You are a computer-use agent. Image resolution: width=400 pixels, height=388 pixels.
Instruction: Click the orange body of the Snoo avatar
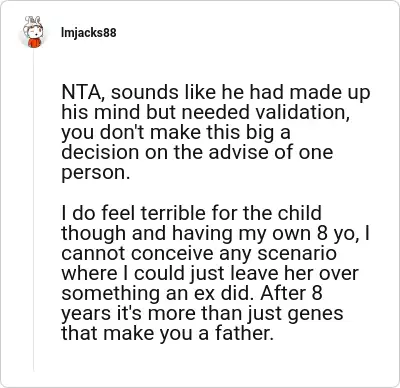coord(34,43)
